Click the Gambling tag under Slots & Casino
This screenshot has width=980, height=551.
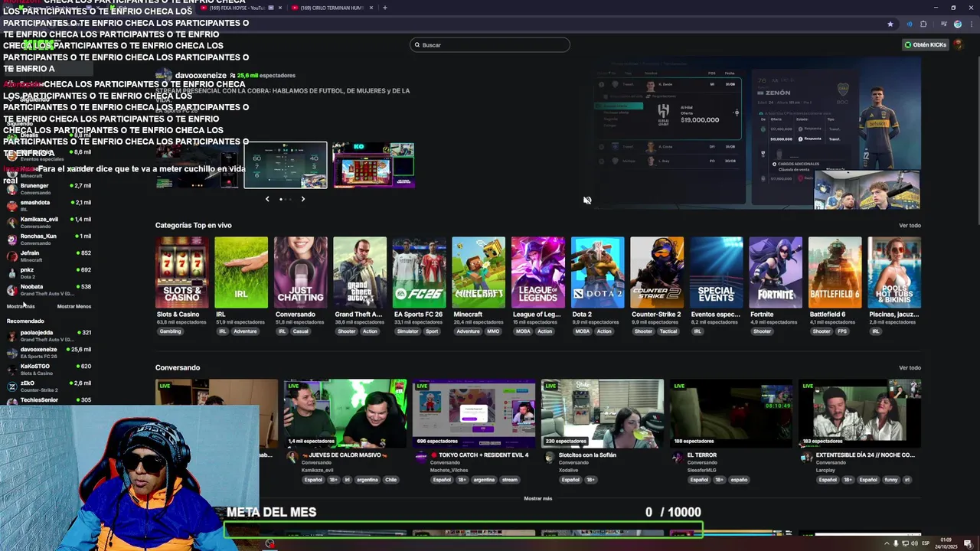pos(170,331)
